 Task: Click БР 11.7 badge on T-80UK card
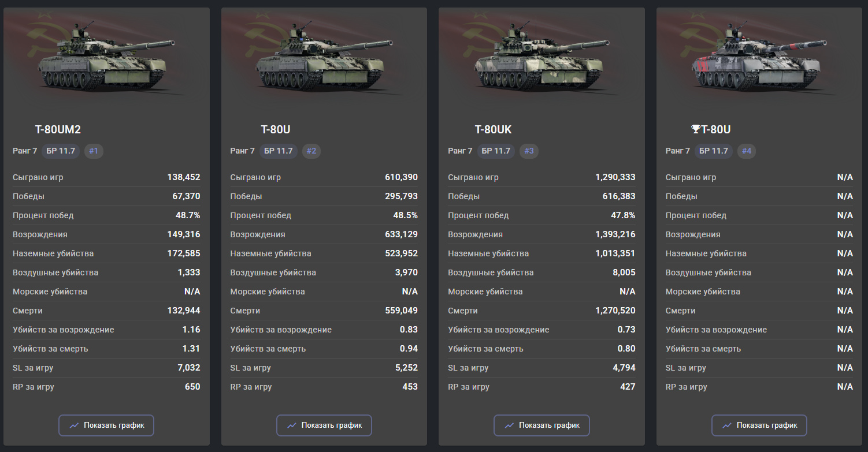pyautogui.click(x=495, y=151)
